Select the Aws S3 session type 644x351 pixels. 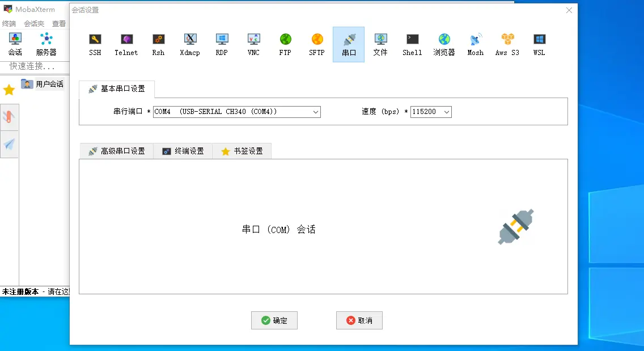pos(506,44)
